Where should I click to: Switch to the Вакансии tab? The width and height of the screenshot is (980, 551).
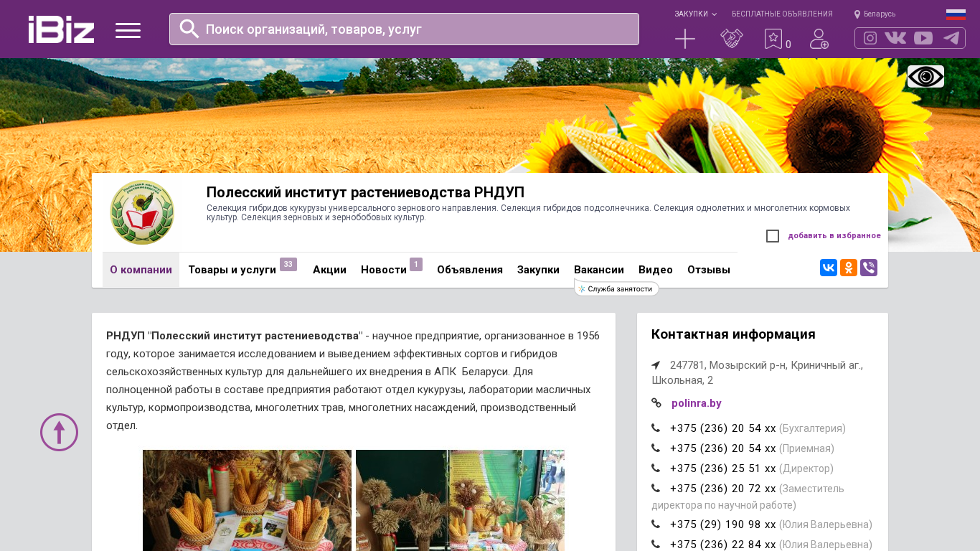click(599, 270)
